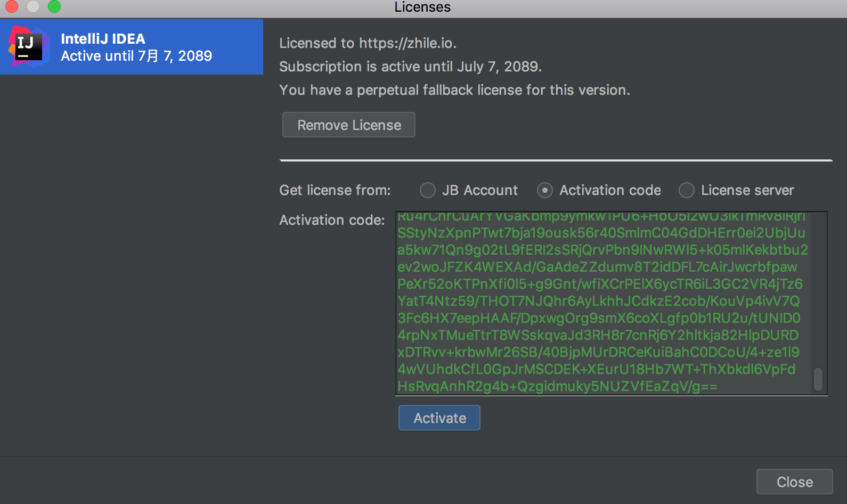This screenshot has width=847, height=504.
Task: Click 'Subscription is active until July 7, 2089.' text
Action: tap(411, 67)
